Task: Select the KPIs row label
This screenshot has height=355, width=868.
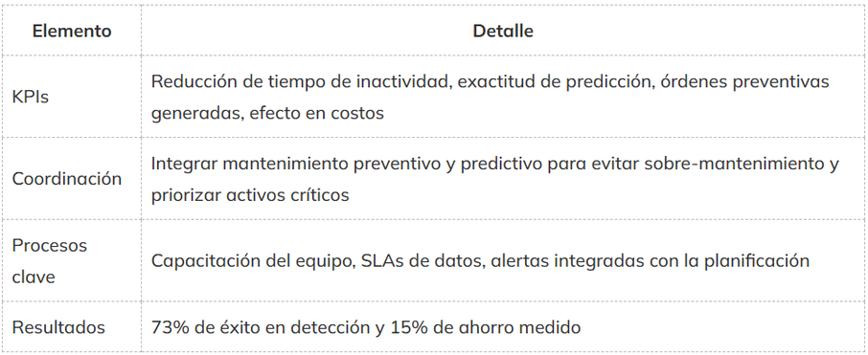Action: (x=31, y=97)
